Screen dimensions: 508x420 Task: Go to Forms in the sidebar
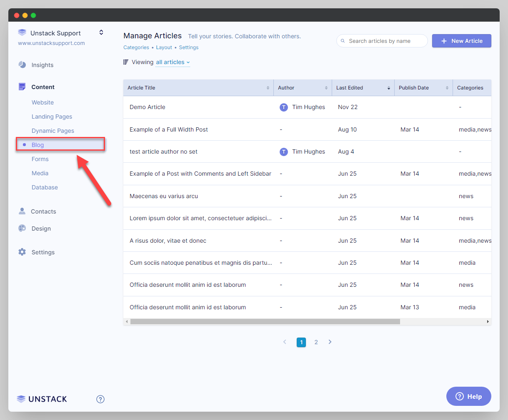coord(40,159)
